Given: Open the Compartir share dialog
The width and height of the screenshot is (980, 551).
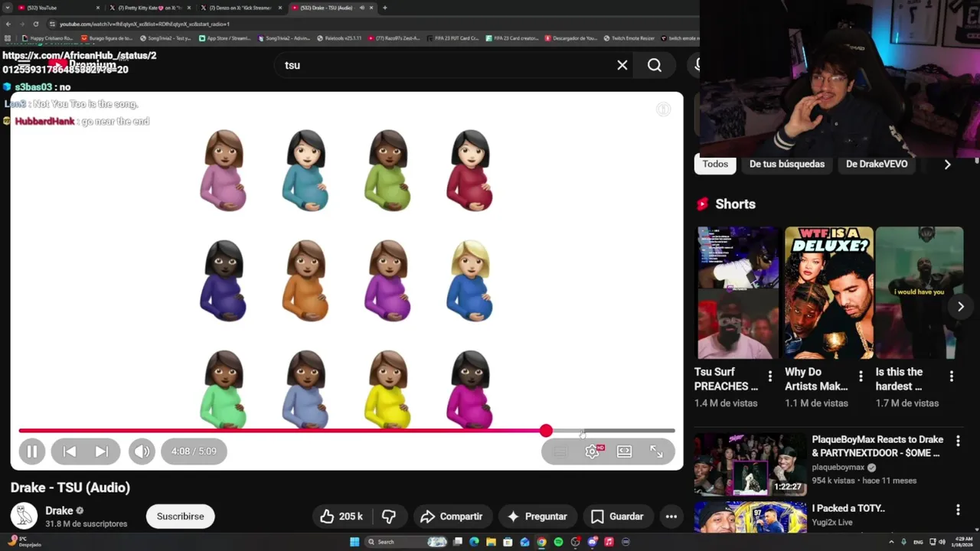Looking at the screenshot, I should (x=452, y=517).
